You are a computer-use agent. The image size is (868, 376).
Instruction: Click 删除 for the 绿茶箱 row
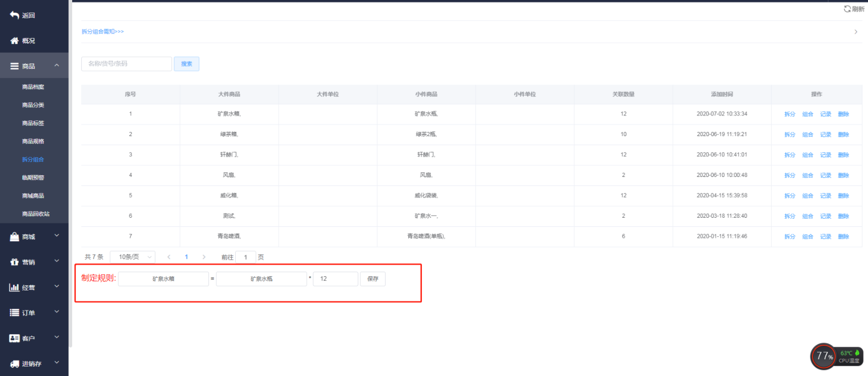pyautogui.click(x=844, y=135)
